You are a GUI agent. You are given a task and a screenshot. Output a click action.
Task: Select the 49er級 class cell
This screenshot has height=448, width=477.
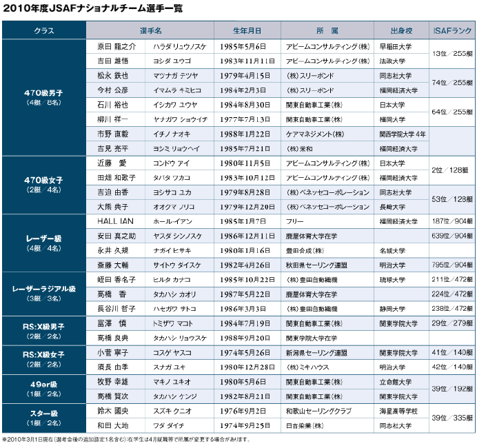click(x=44, y=389)
